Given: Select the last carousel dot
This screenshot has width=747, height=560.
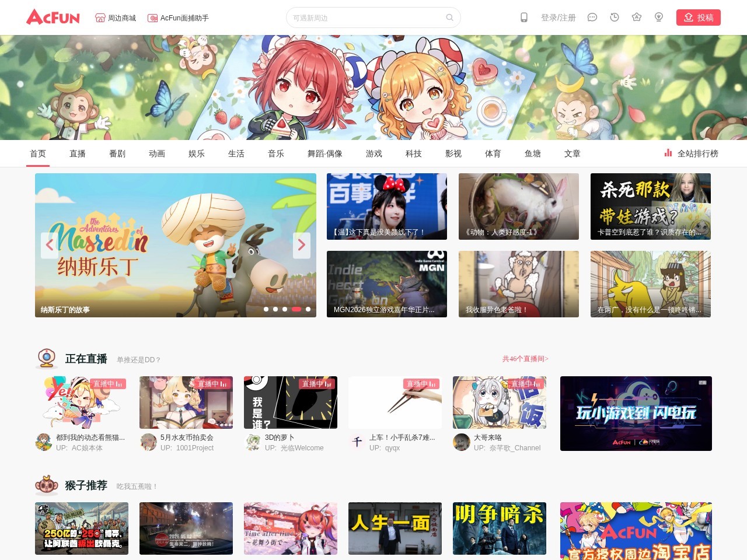Looking at the screenshot, I should pyautogui.click(x=308, y=309).
